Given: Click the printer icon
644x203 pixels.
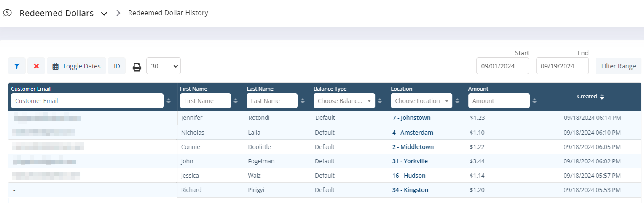Looking at the screenshot, I should tap(137, 67).
